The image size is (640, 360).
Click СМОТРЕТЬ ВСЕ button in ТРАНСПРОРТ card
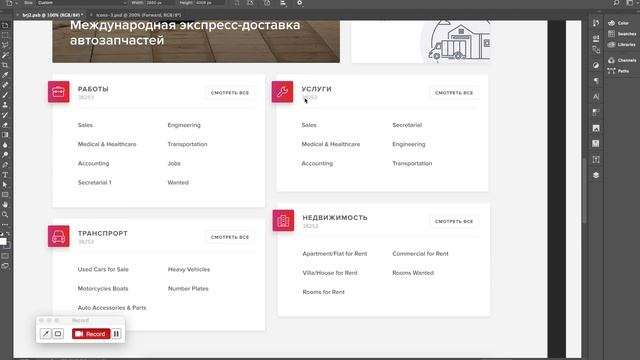click(x=230, y=237)
